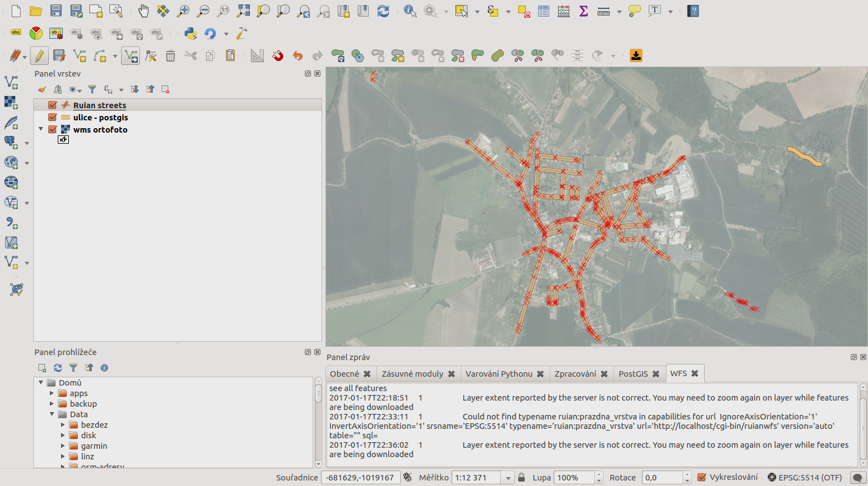This screenshot has width=868, height=486.
Task: Open rollback dropdown arrow in plugins toolbar
Action: pyautogui.click(x=226, y=34)
